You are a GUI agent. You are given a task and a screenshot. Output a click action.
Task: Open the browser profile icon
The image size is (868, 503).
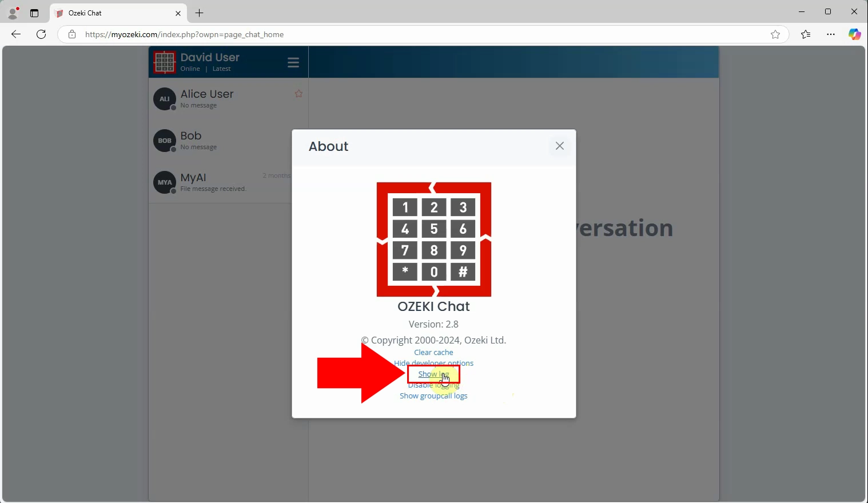pos(13,13)
